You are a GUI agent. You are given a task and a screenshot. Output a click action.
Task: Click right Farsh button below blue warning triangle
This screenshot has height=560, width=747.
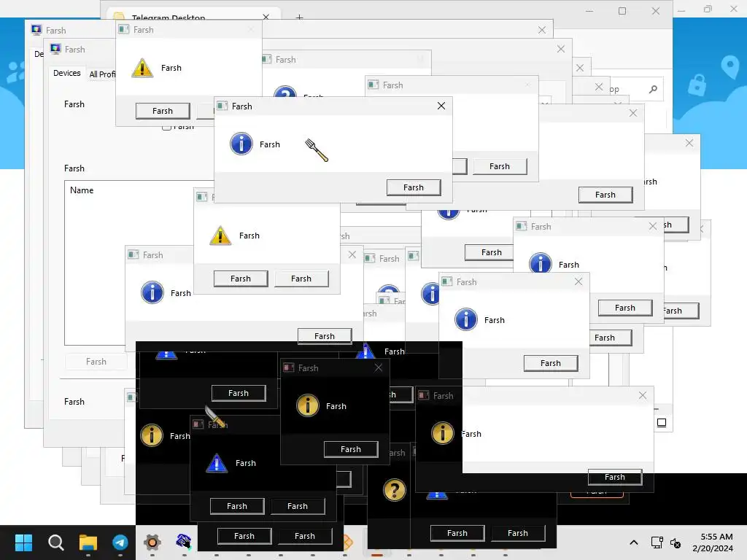coord(298,506)
